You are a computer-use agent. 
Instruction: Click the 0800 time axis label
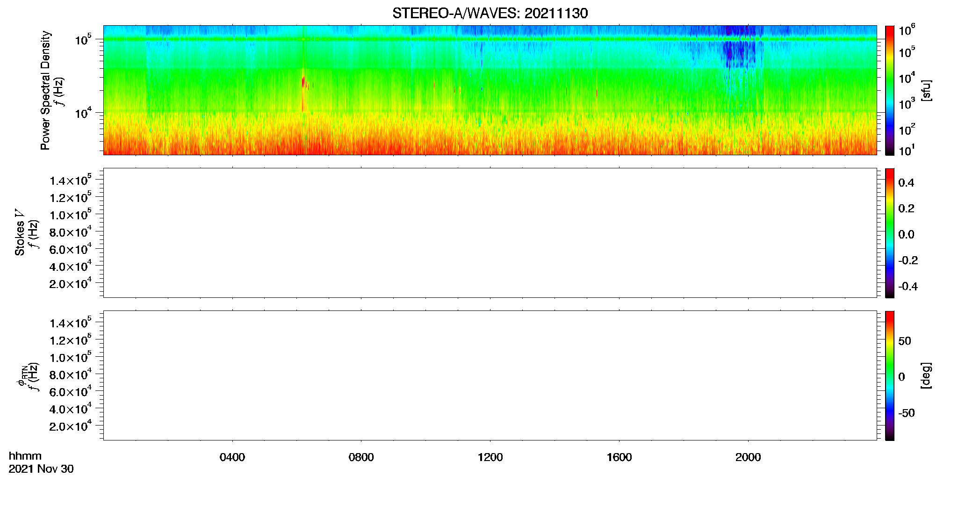point(361,457)
